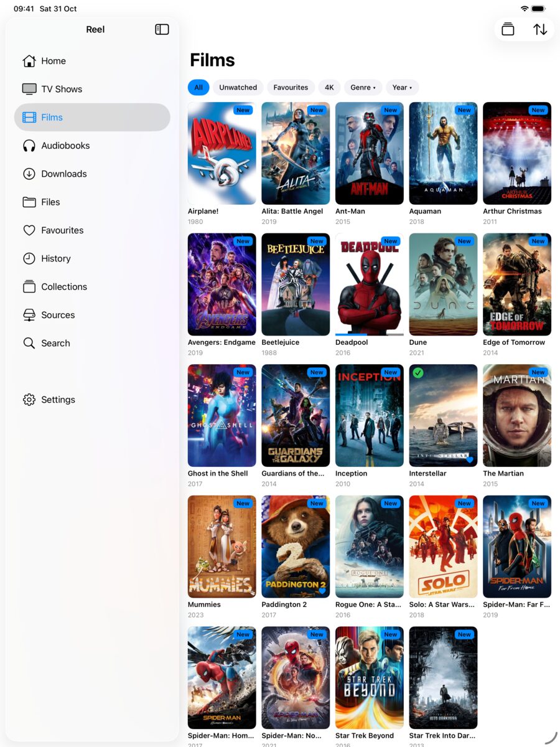The height and width of the screenshot is (747, 560).
Task: Open the Star Trek Beyond poster
Action: point(370,678)
